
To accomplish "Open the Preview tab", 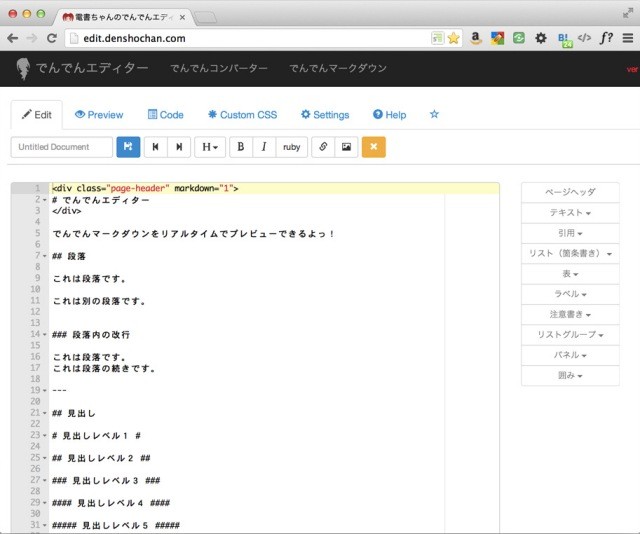I will (x=99, y=115).
